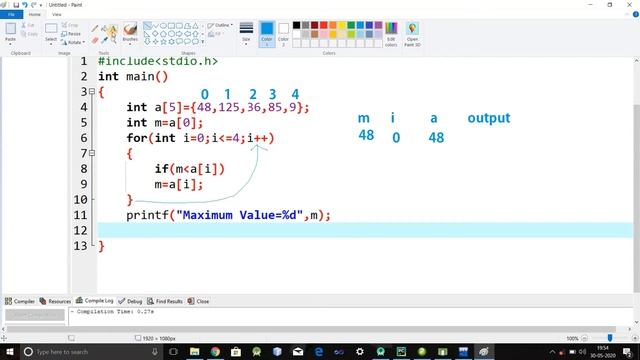Select the Fill with color bucket tool
640x360 pixels.
click(104, 29)
